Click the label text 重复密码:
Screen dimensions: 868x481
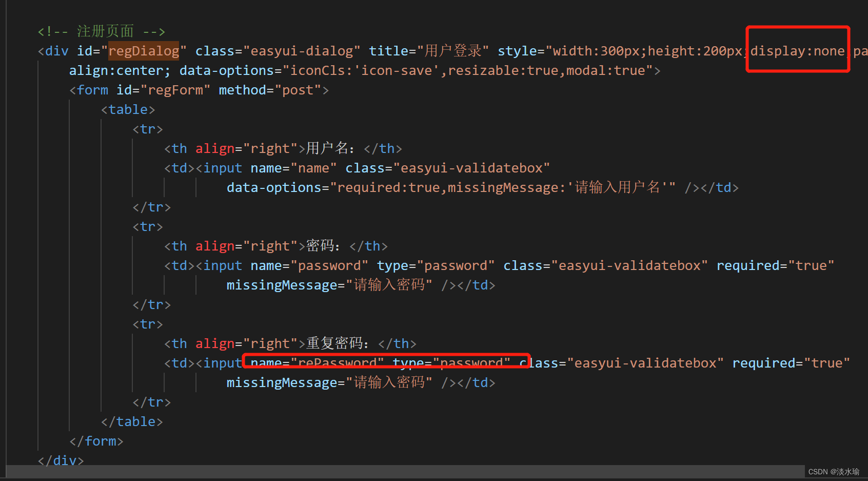pyautogui.click(x=338, y=343)
